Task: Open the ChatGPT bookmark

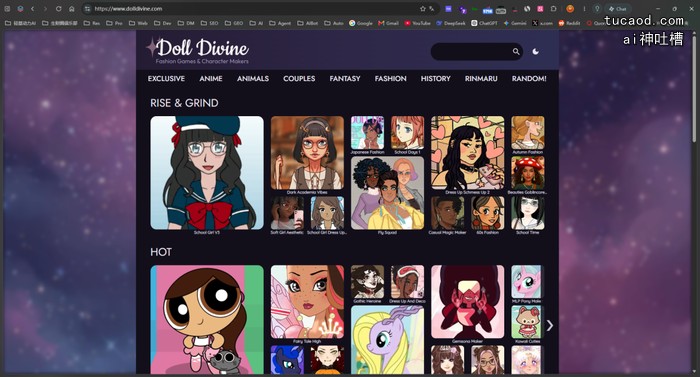Action: 484,23
